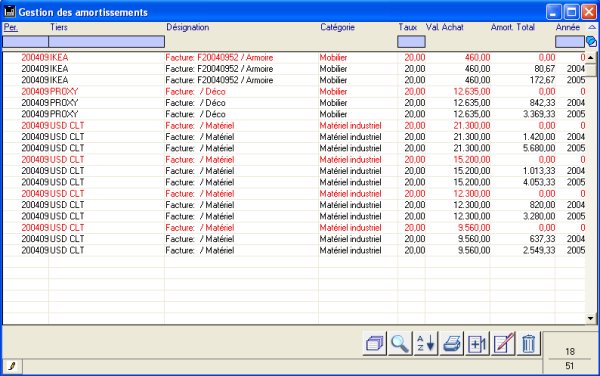600x376 pixels.
Task: Click the red 'Facture: / Déco' cell
Action: pos(196,92)
